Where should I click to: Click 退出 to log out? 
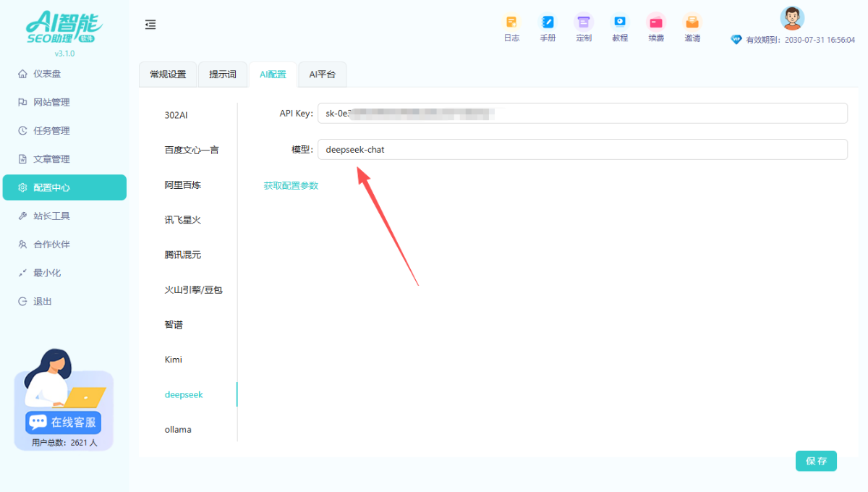pos(64,301)
